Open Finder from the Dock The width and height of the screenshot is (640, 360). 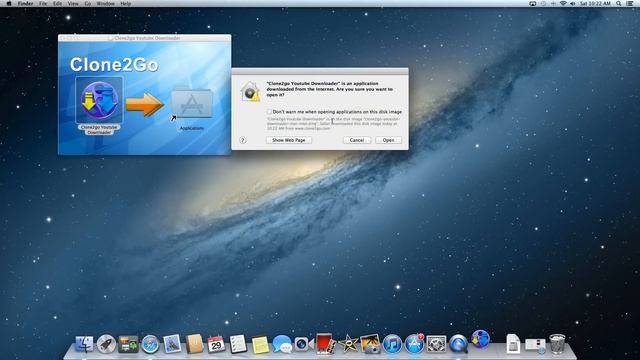[84, 344]
